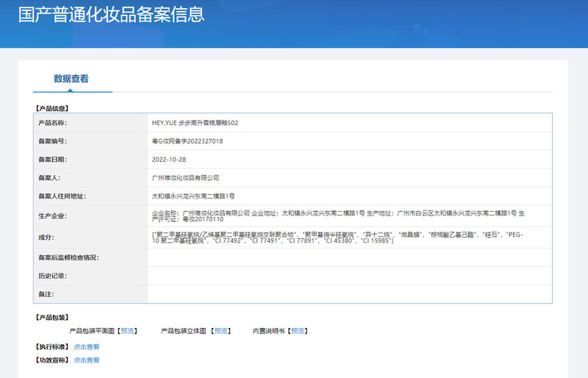Select product name value HEY.YUE 步步高升雪糕唇釉S02

(195, 123)
